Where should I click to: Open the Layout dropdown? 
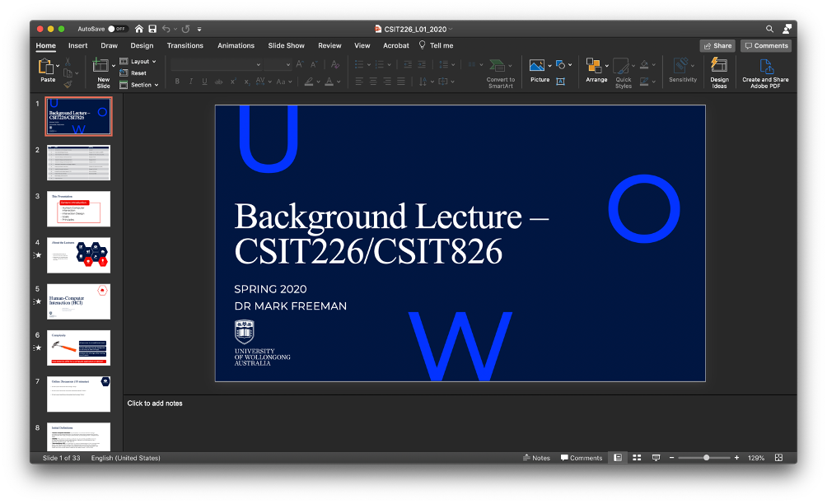pos(138,61)
